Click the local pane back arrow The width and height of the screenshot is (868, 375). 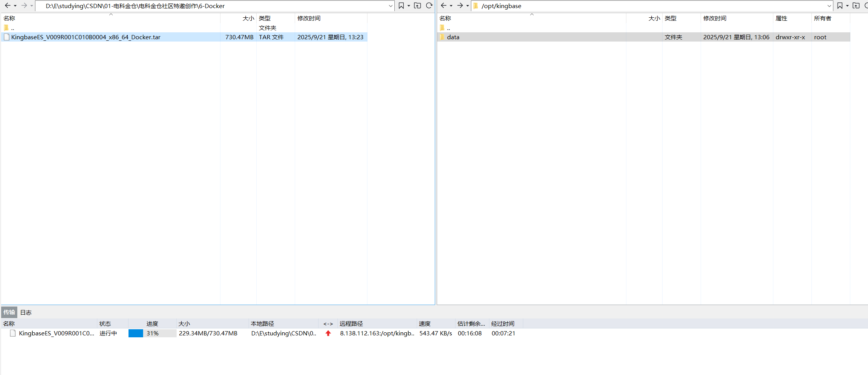[x=7, y=5]
